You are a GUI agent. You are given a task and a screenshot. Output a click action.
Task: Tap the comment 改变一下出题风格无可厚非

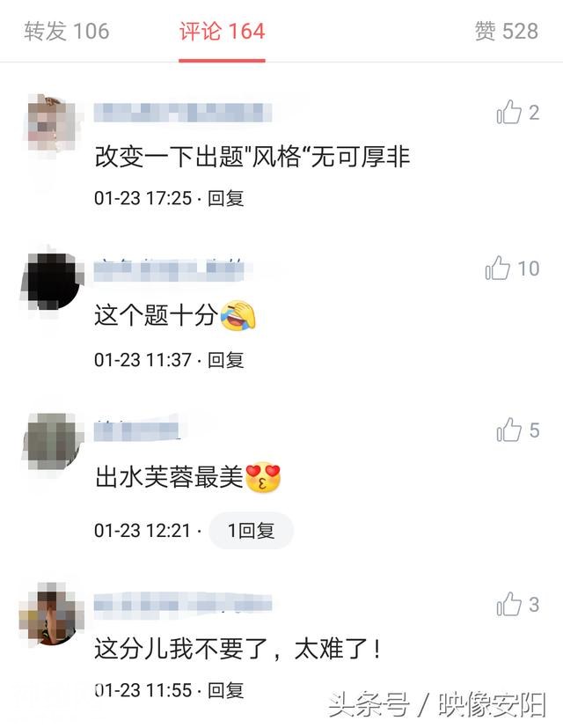click(x=252, y=157)
